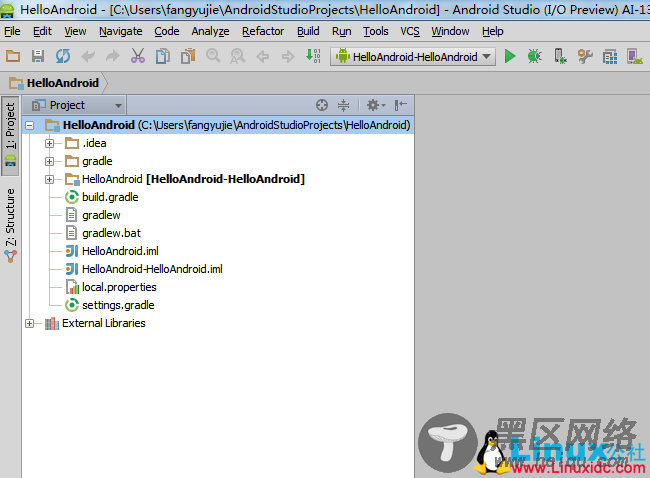Select HelloAndroid-HelloAndroid.iml file
Image resolution: width=650 pixels, height=478 pixels.
coord(152,269)
